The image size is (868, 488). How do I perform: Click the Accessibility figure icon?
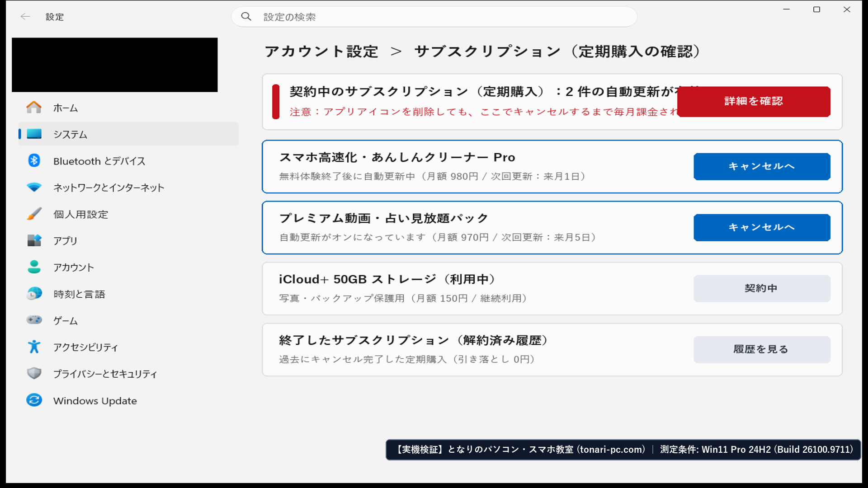tap(34, 347)
